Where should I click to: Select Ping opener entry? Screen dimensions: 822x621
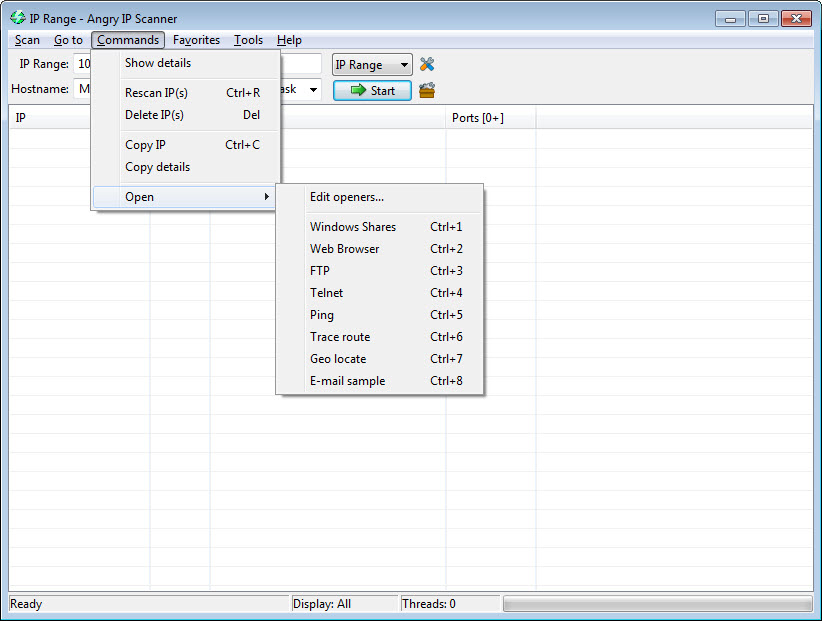379,315
